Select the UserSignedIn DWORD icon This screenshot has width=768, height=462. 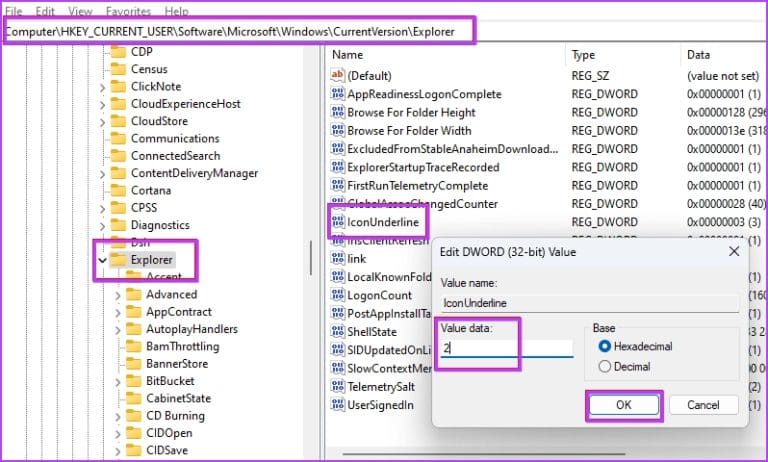tap(337, 405)
